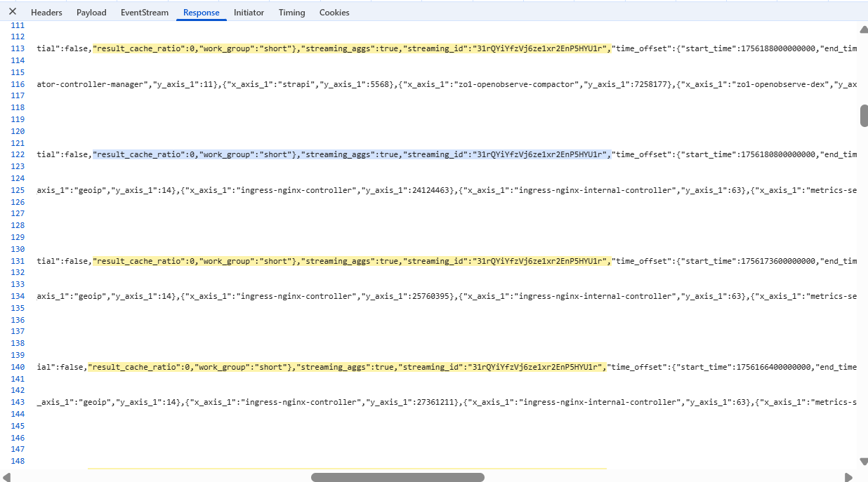Check the Cookies tab
Screen dimensions: 868x482
[x=334, y=12]
